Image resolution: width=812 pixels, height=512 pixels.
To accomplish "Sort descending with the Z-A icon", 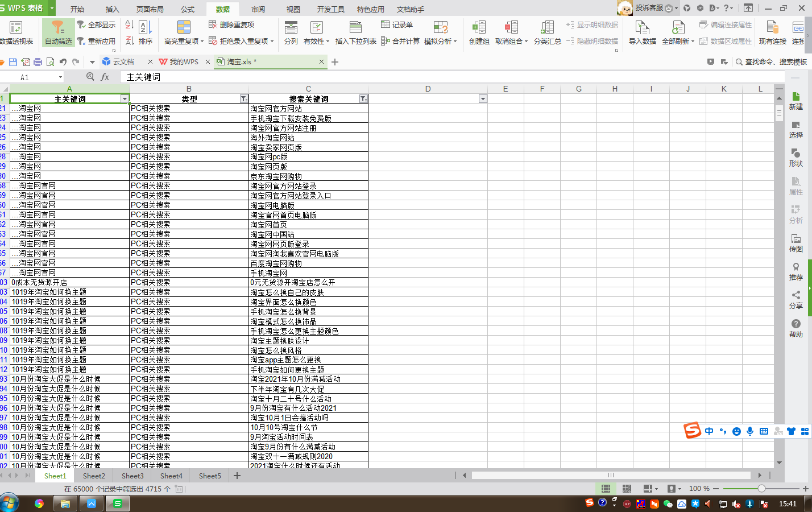I will pos(129,40).
